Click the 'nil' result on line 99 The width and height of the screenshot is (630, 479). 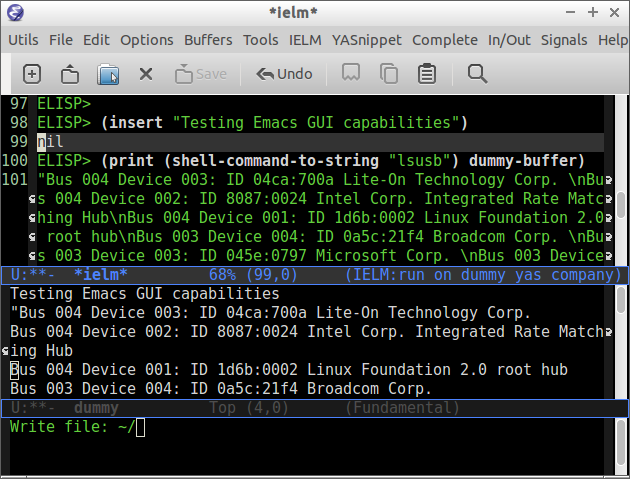tap(50, 142)
